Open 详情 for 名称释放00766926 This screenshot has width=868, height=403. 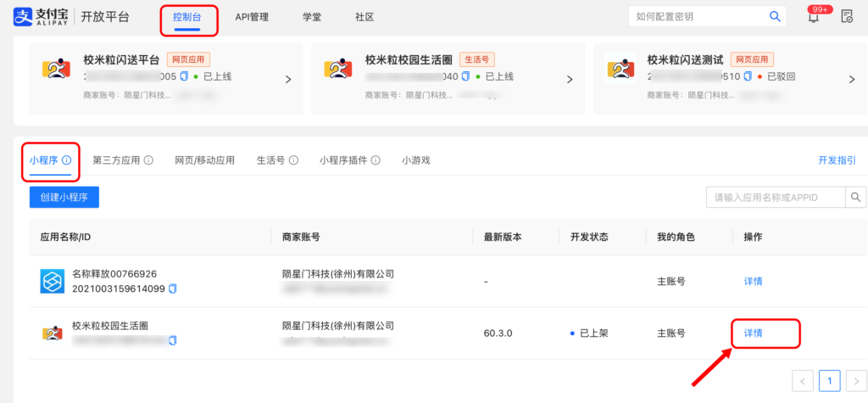[753, 282]
